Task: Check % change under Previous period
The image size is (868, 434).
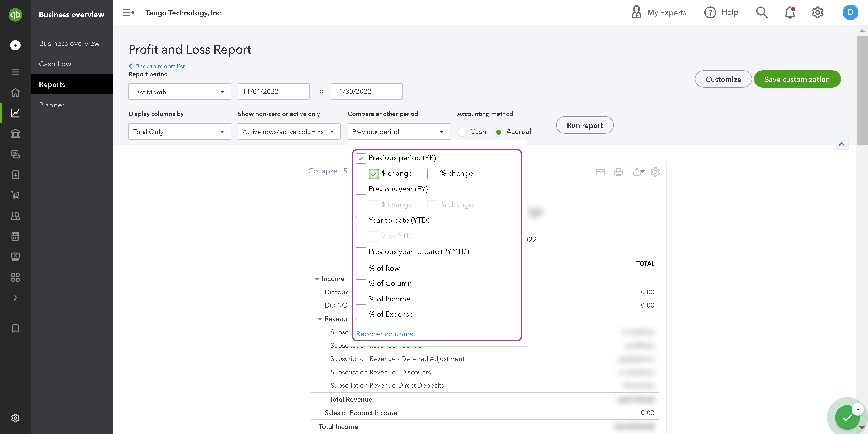Action: tap(432, 174)
